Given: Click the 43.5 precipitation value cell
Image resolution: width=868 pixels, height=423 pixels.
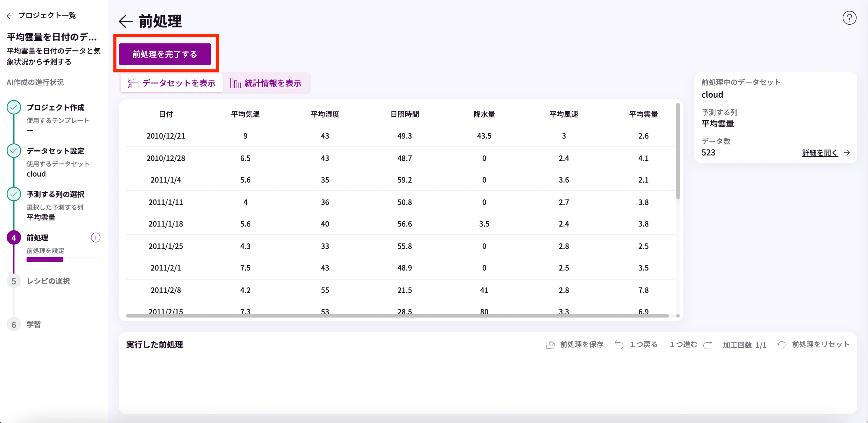Looking at the screenshot, I should 484,136.
